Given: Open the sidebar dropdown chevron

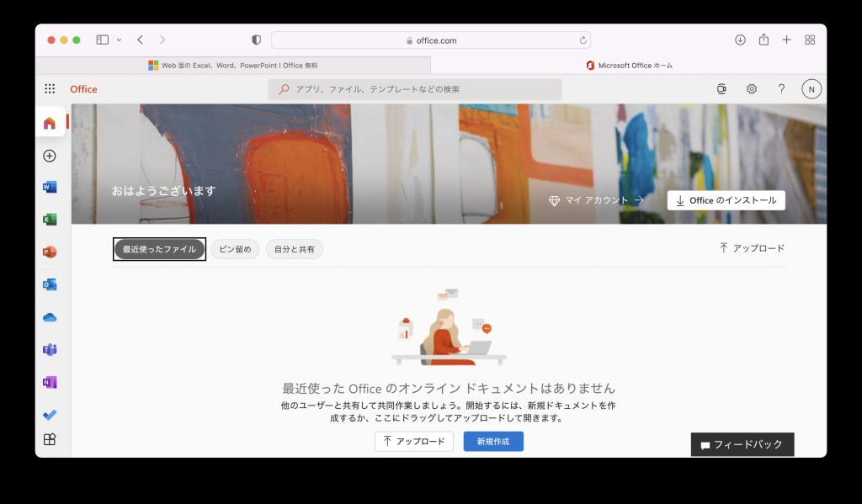Looking at the screenshot, I should click(118, 40).
